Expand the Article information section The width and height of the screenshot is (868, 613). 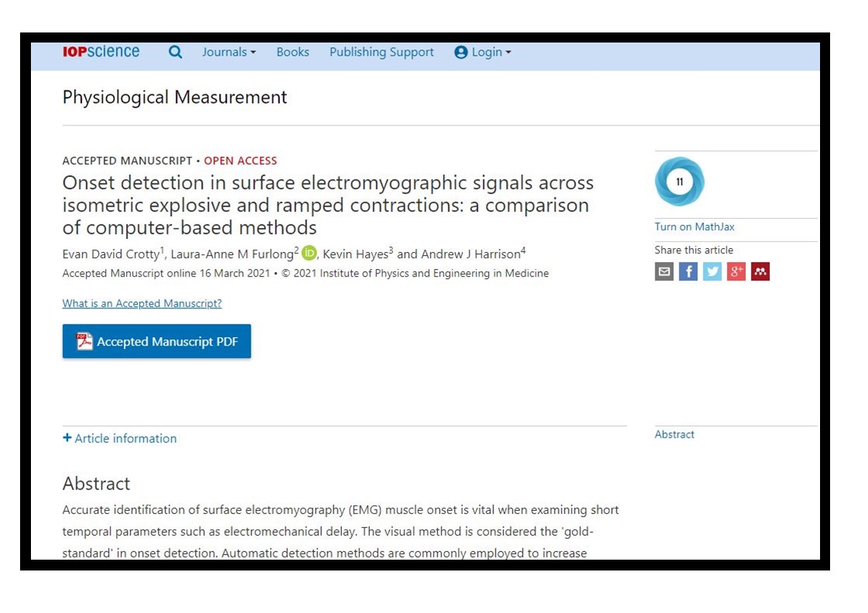[x=120, y=438]
